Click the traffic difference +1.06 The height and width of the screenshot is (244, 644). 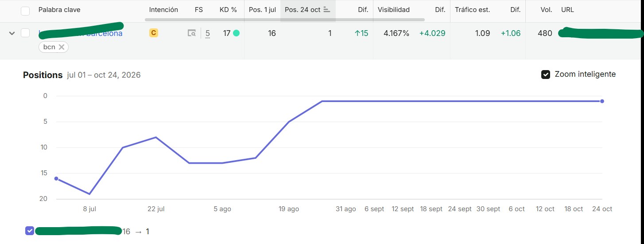tap(511, 33)
